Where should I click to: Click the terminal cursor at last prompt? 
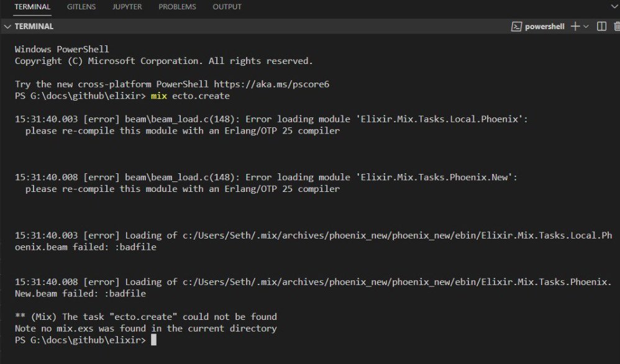(x=154, y=340)
